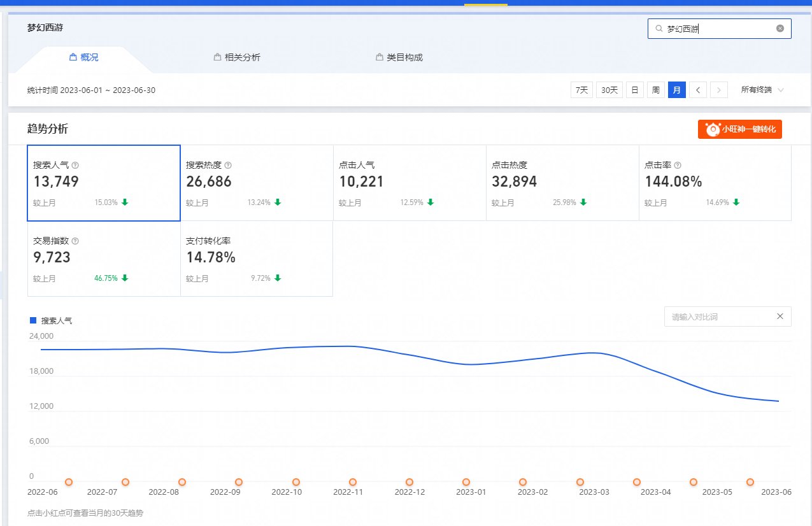Screen dimensions: 812x526
Task: Clear the search box with the X icon
Action: (x=780, y=29)
